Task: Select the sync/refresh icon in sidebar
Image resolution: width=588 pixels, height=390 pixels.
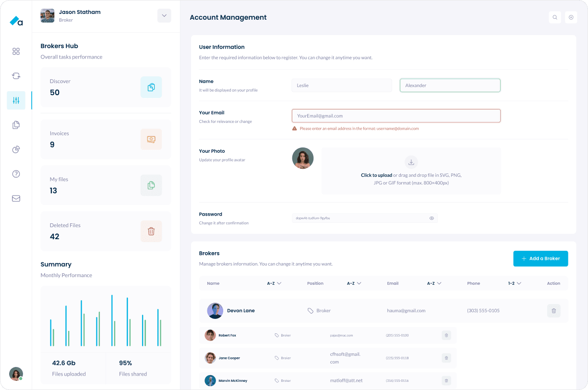Action: [16, 76]
